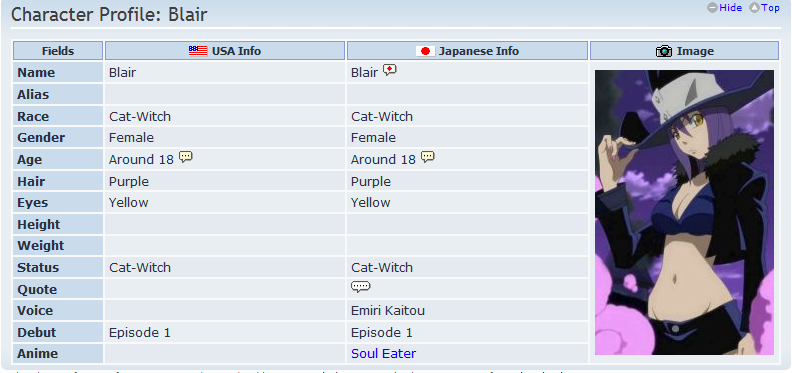Click the USA Info column header
The height and width of the screenshot is (373, 792).
(225, 51)
